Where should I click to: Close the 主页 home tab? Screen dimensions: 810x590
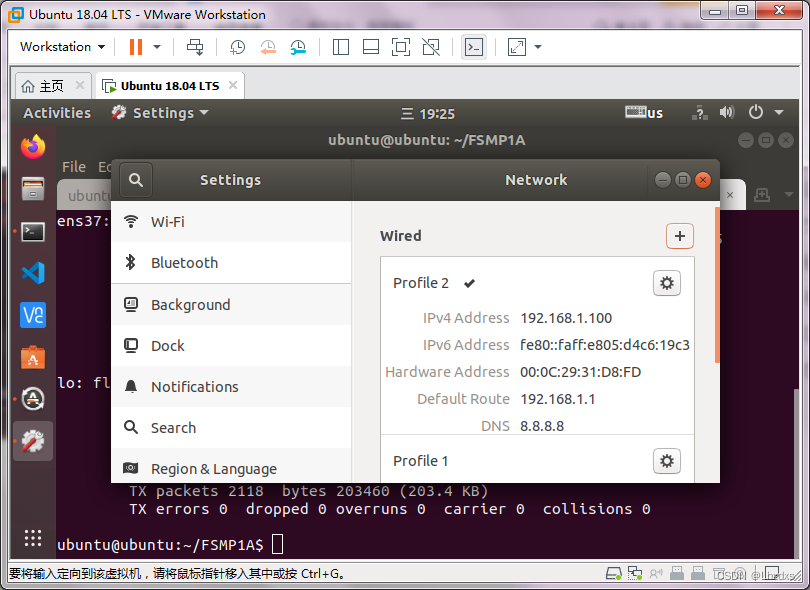click(80, 85)
